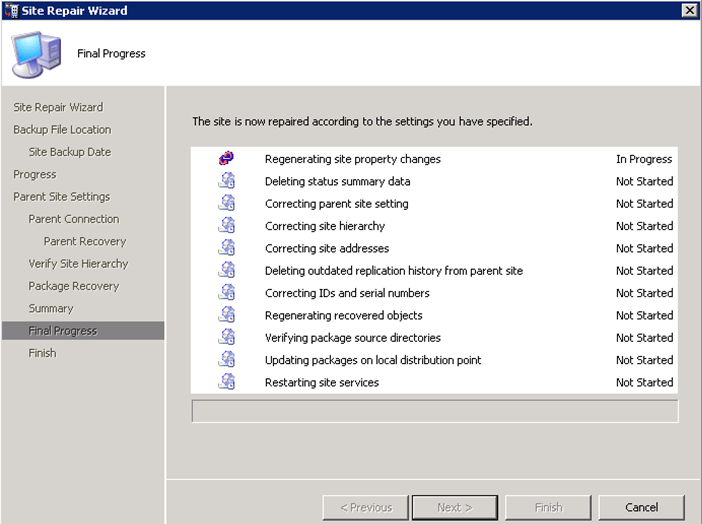The height and width of the screenshot is (524, 702).
Task: Click the in-progress icon for Regenerating site property changes
Action: click(x=226, y=158)
